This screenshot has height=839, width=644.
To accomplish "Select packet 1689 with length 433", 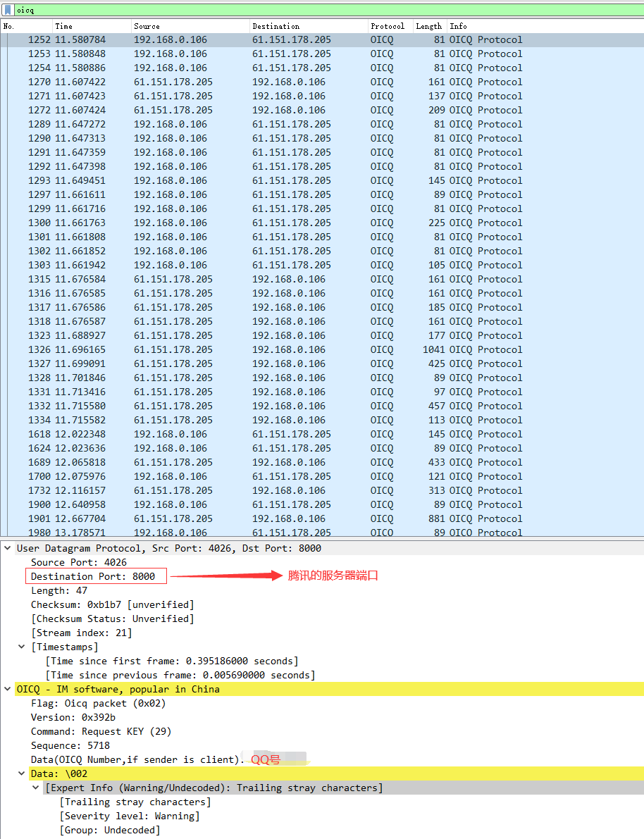I will [322, 462].
